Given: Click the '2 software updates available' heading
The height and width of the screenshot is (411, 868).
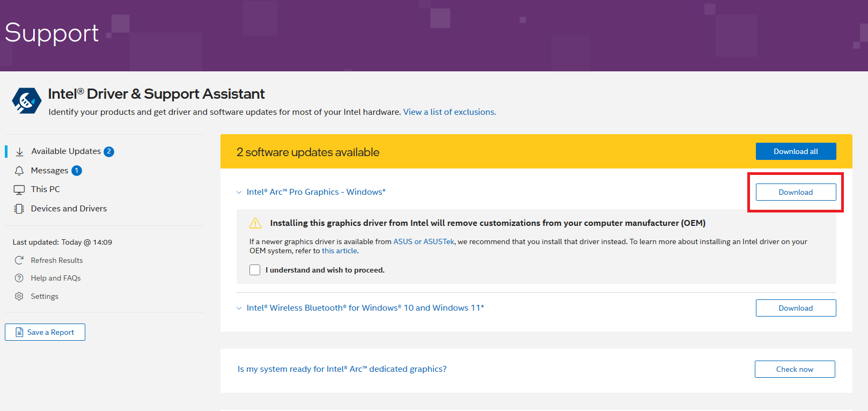Looking at the screenshot, I should pos(308,152).
